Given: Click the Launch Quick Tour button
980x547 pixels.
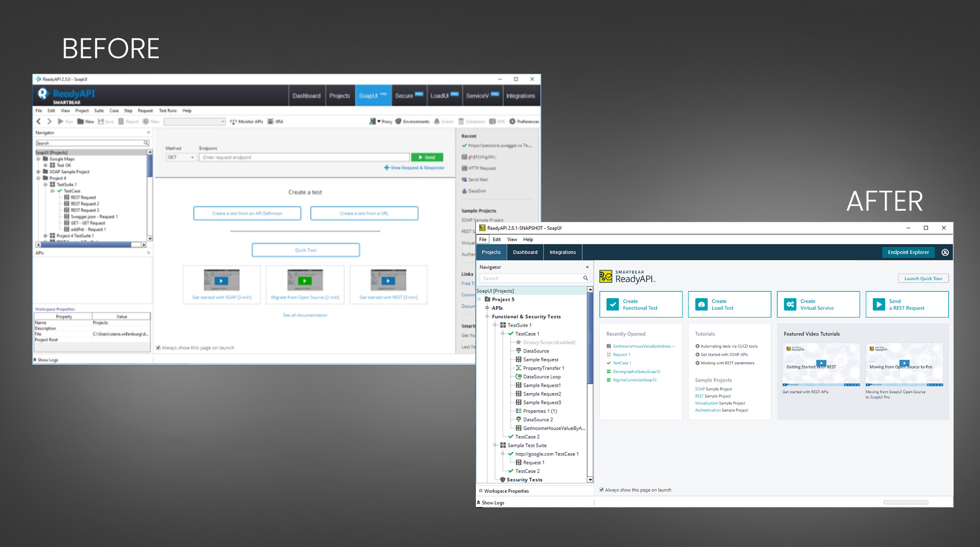Looking at the screenshot, I should coord(923,279).
